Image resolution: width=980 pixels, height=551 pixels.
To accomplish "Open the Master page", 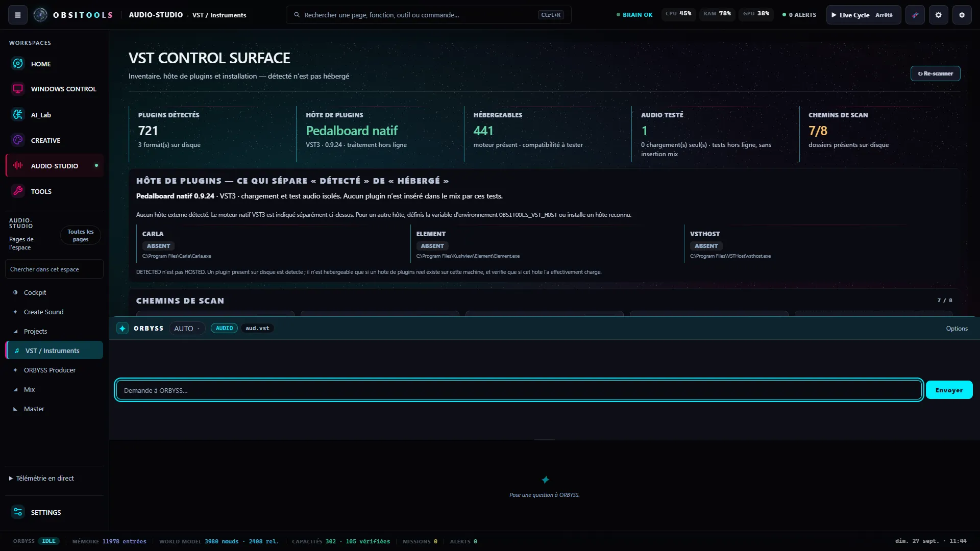I will point(55,409).
